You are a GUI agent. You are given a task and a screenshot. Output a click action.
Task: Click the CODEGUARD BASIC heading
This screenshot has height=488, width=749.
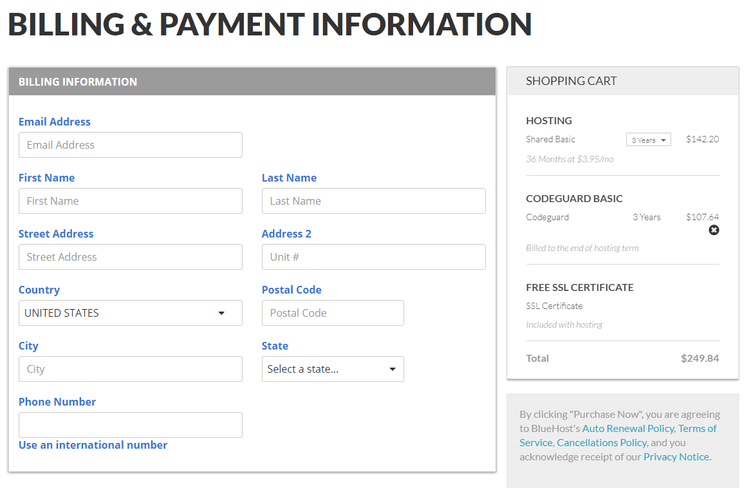coord(574,199)
